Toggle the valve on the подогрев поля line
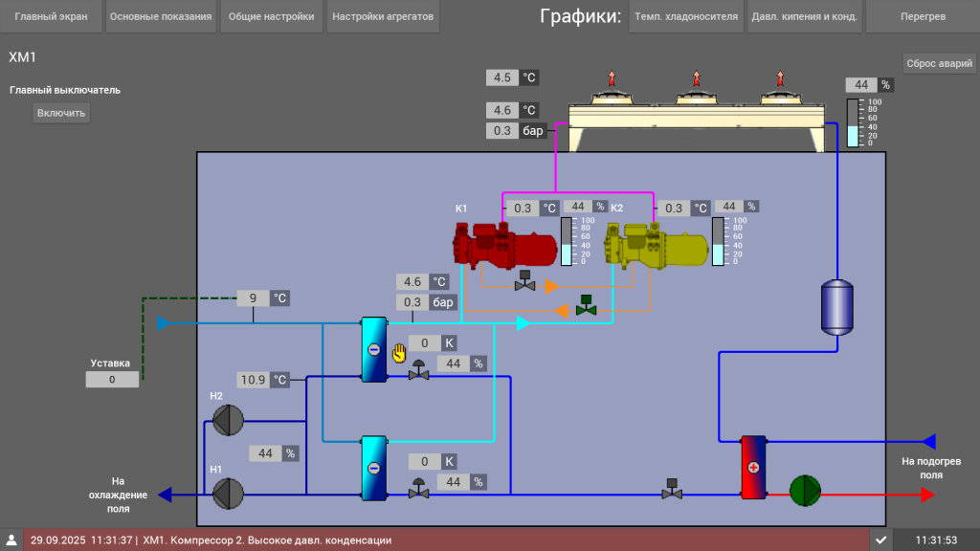Image resolution: width=980 pixels, height=551 pixels. (670, 491)
